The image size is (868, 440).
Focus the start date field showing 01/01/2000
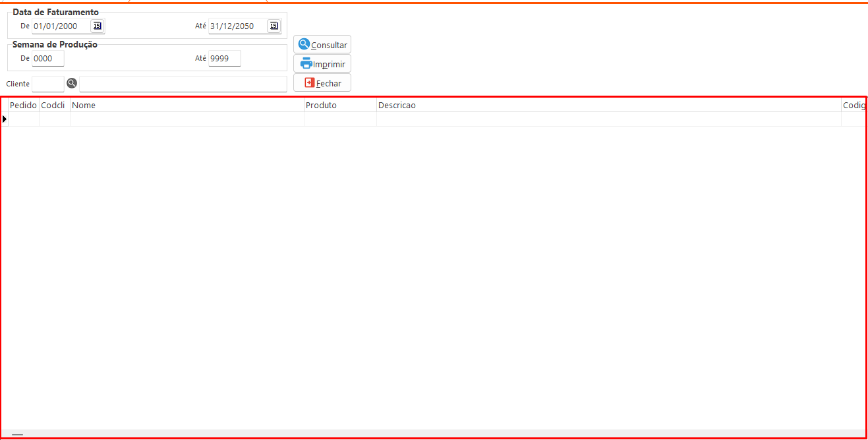click(x=61, y=26)
